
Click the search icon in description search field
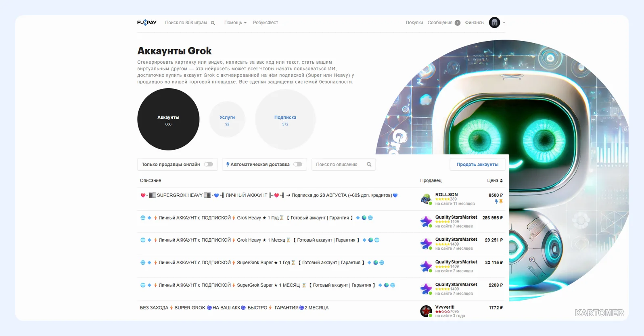point(369,164)
